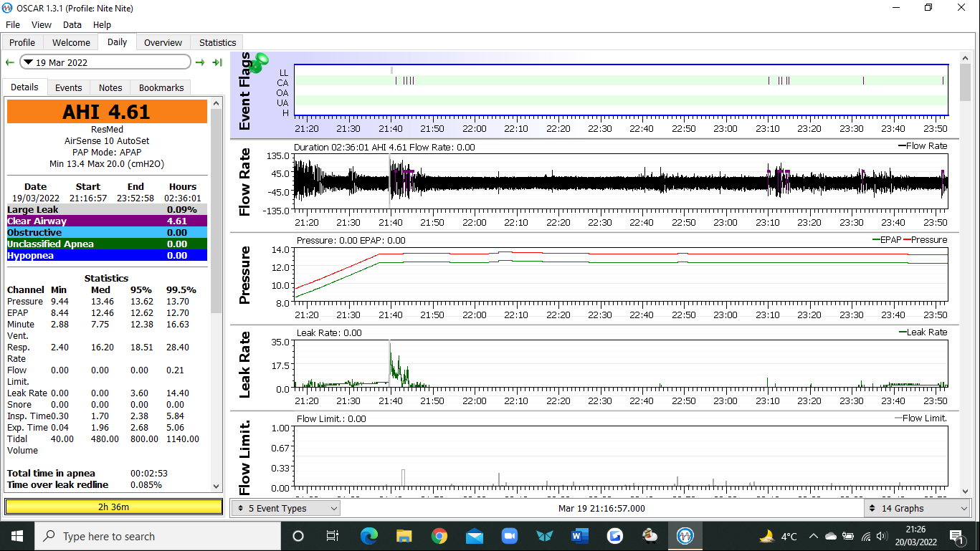The image size is (980, 551).
Task: Select the Events tab in left panel
Action: point(68,87)
